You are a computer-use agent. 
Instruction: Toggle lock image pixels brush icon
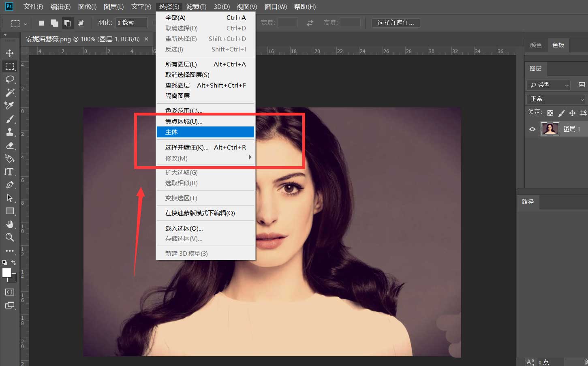(x=561, y=113)
